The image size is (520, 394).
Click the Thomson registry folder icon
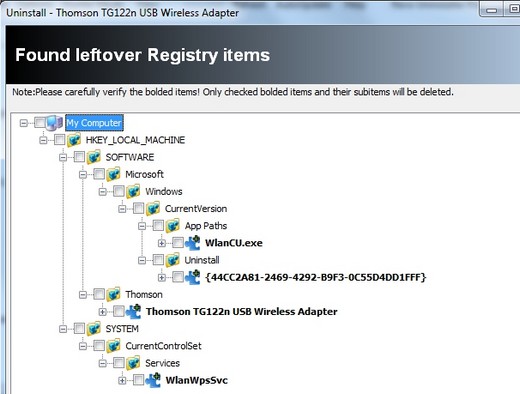point(113,294)
